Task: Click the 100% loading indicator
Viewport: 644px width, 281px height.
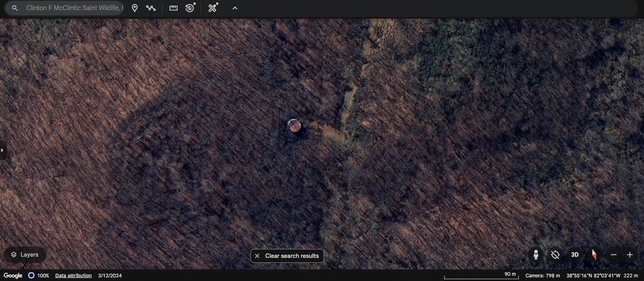Action: [x=38, y=275]
